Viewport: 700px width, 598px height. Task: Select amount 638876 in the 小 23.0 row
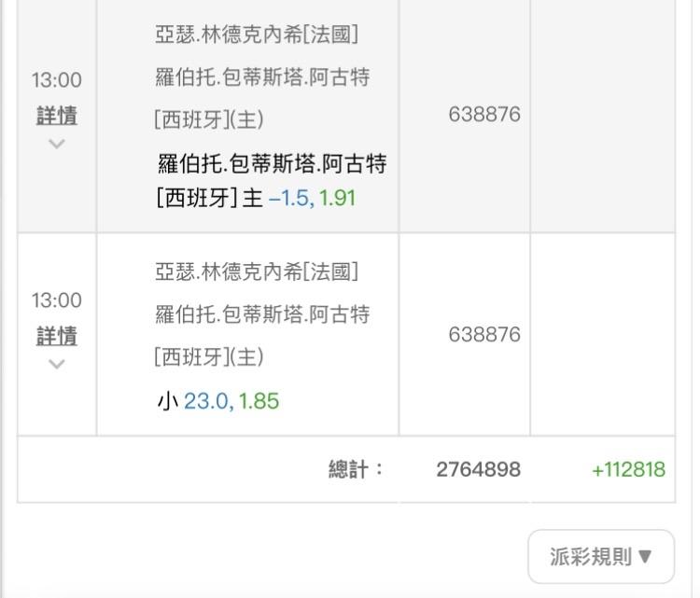(x=484, y=334)
